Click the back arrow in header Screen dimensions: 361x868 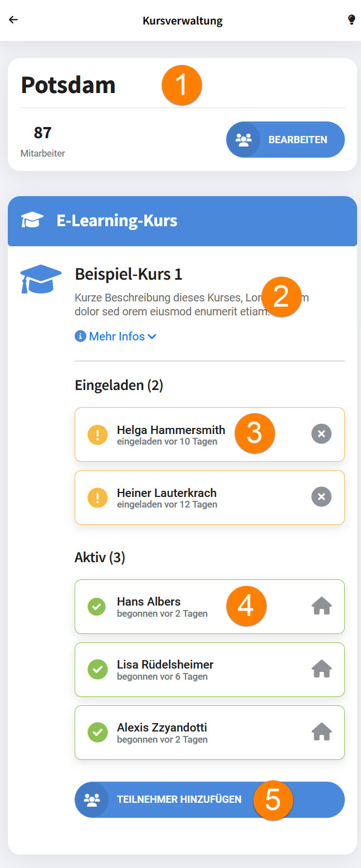pyautogui.click(x=13, y=20)
